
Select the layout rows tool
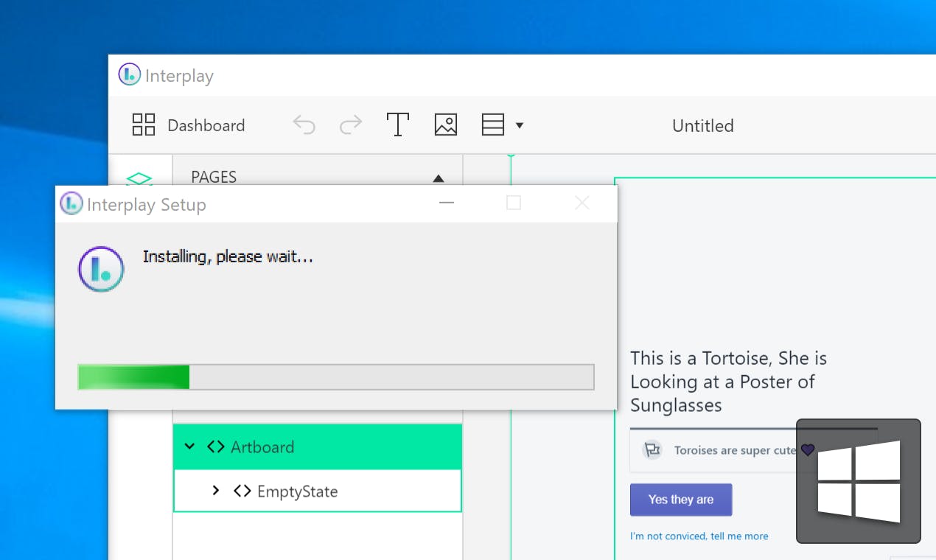(493, 125)
